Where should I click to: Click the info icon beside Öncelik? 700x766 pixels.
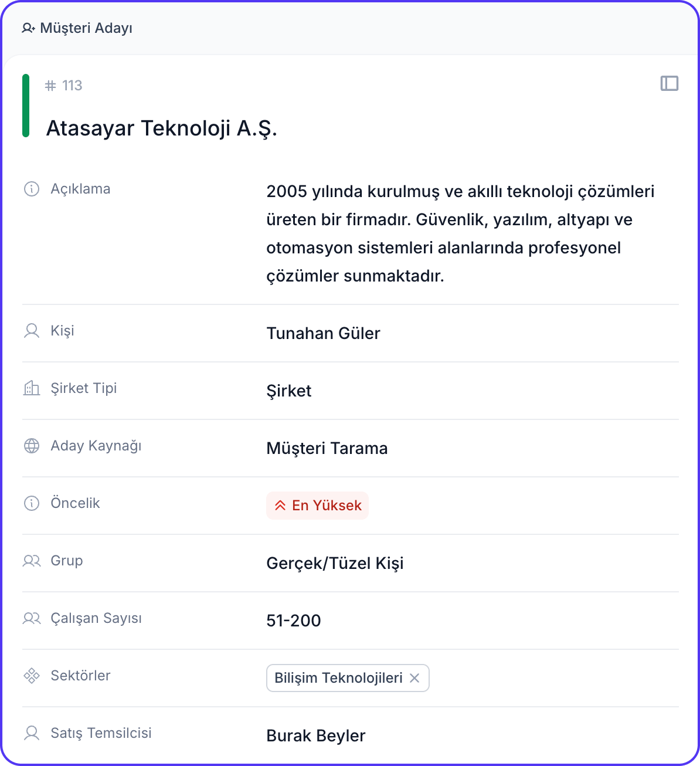32,503
